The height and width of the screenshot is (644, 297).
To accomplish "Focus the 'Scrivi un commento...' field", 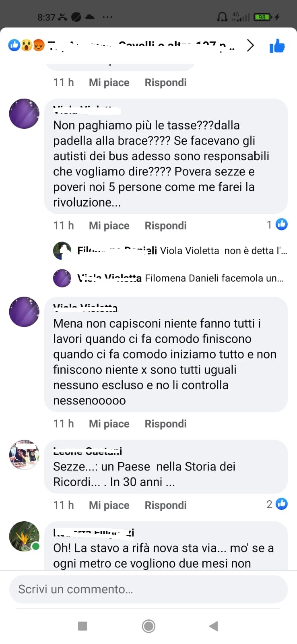I will (148, 589).
